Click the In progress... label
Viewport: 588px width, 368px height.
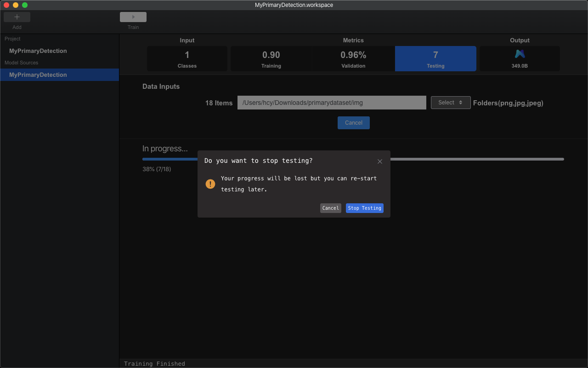tap(165, 149)
